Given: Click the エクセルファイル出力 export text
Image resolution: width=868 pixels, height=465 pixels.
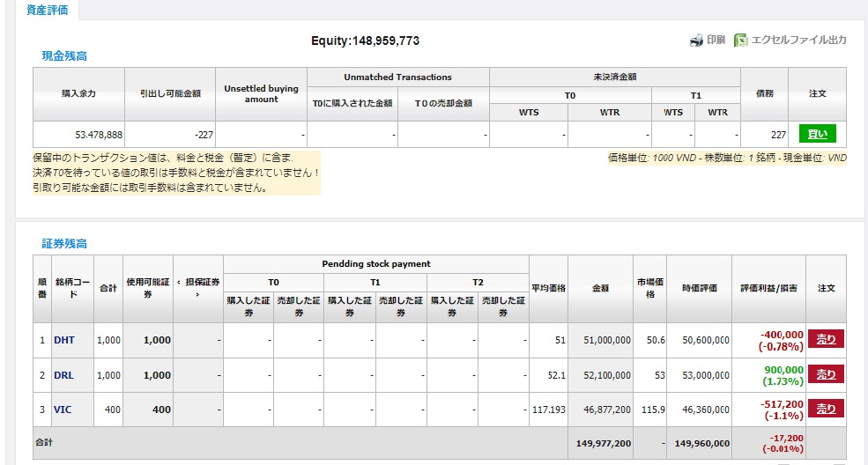Looking at the screenshot, I should point(799,41).
